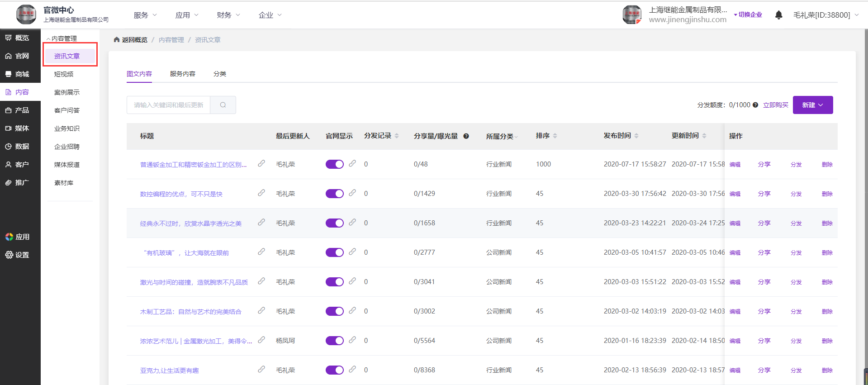Toggle 官网显示 for 木制工艺品 article
This screenshot has width=868, height=385.
pos(335,311)
